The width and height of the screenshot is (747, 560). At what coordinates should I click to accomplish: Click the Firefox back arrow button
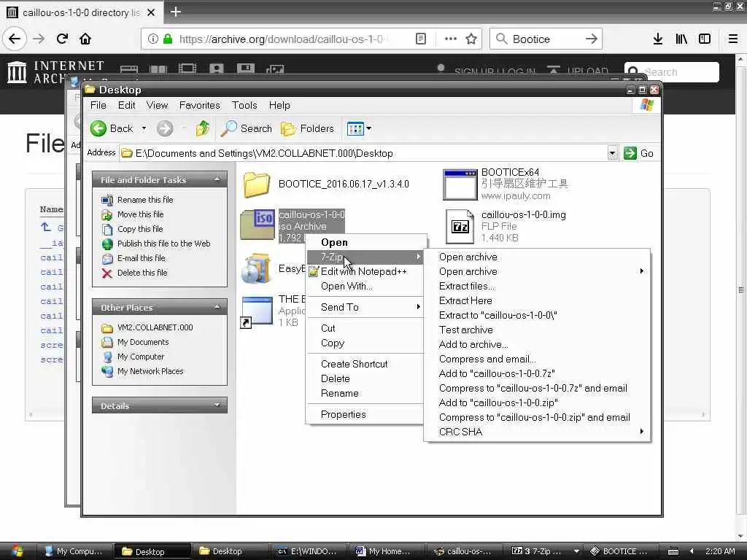click(x=15, y=39)
